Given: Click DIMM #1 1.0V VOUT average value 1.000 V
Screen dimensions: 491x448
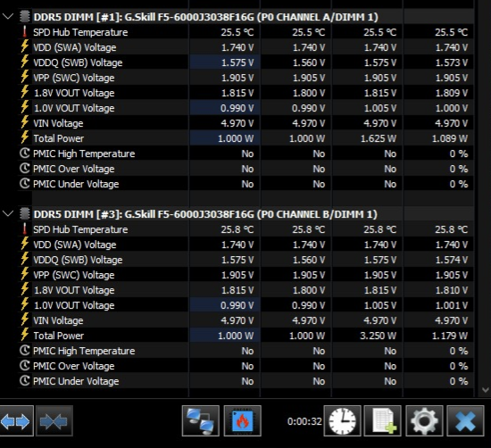Looking at the screenshot, I should [x=451, y=108].
